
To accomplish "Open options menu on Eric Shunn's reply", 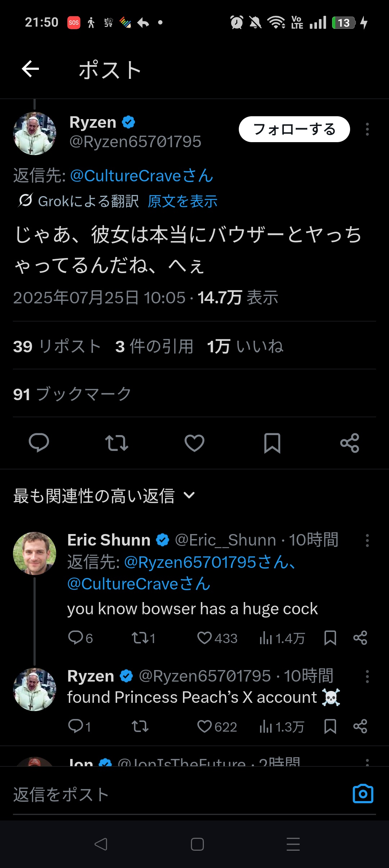I will [x=367, y=541].
